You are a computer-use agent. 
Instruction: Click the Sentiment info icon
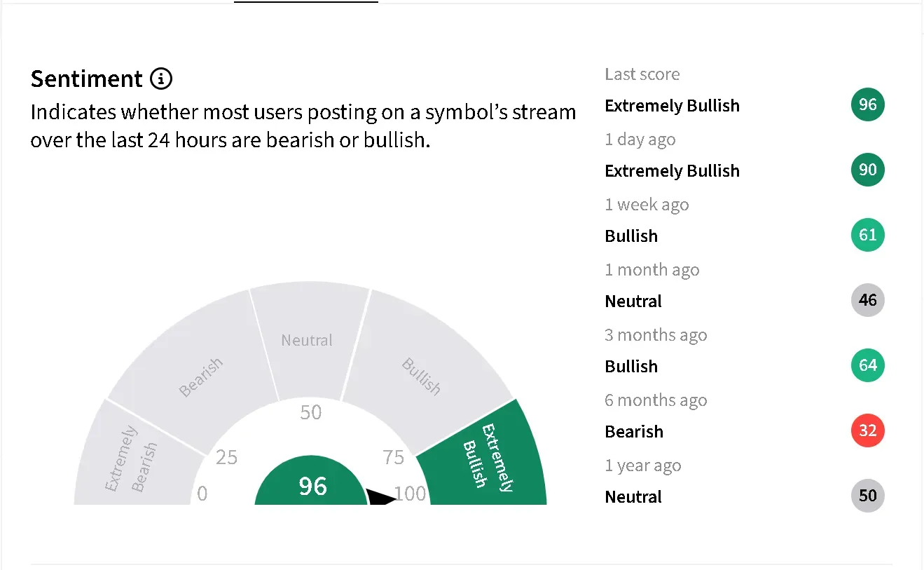(x=161, y=79)
